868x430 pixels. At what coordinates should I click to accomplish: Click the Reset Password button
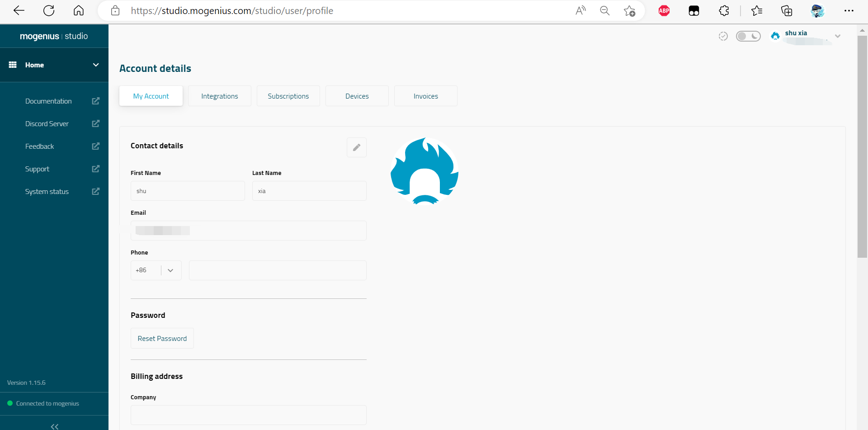tap(162, 338)
